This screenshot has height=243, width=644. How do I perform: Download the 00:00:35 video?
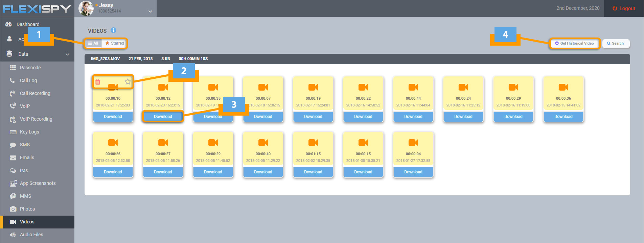[x=213, y=117]
